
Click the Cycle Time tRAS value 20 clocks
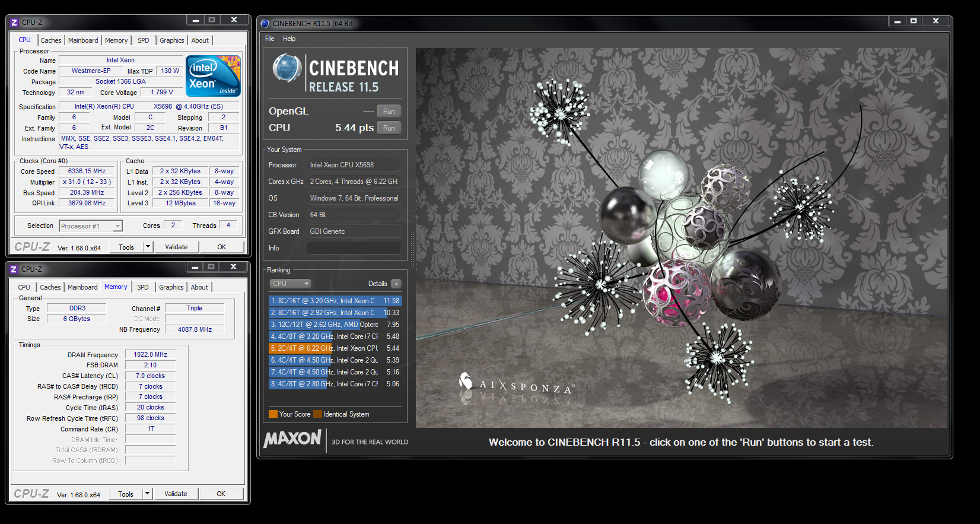click(x=150, y=407)
